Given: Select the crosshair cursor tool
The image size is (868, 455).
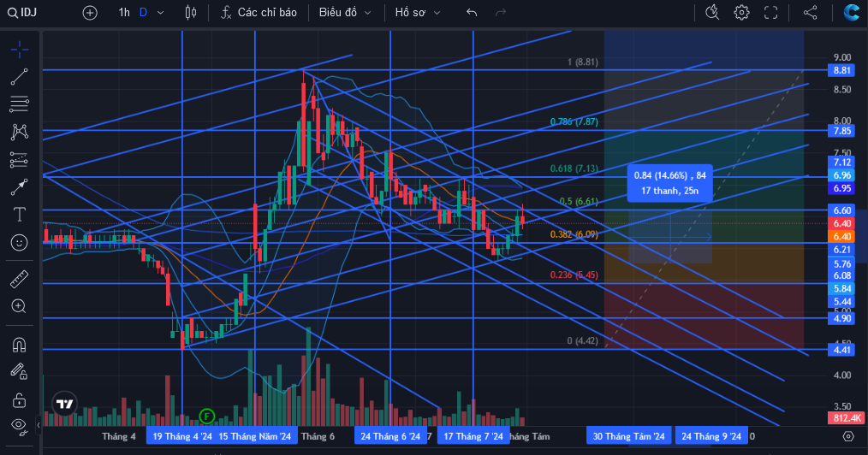Looking at the screenshot, I should point(20,50).
